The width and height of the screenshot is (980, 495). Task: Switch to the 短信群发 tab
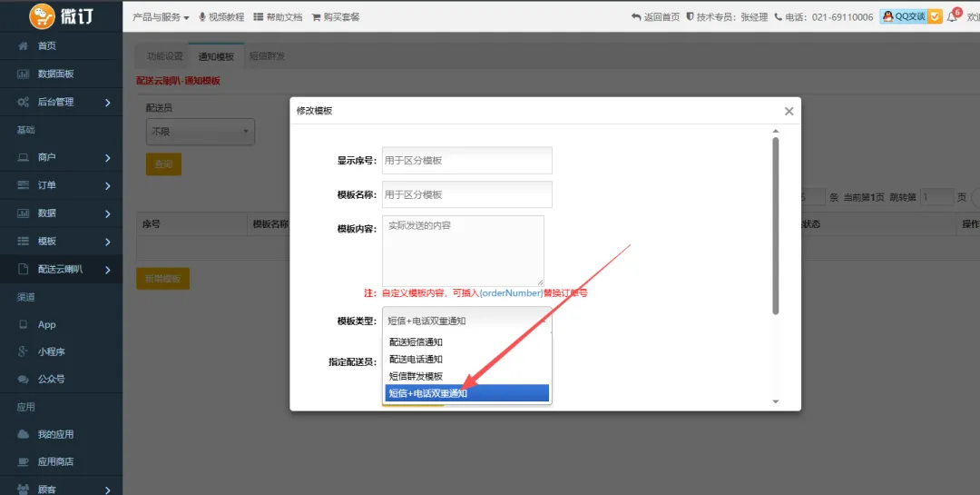(267, 56)
